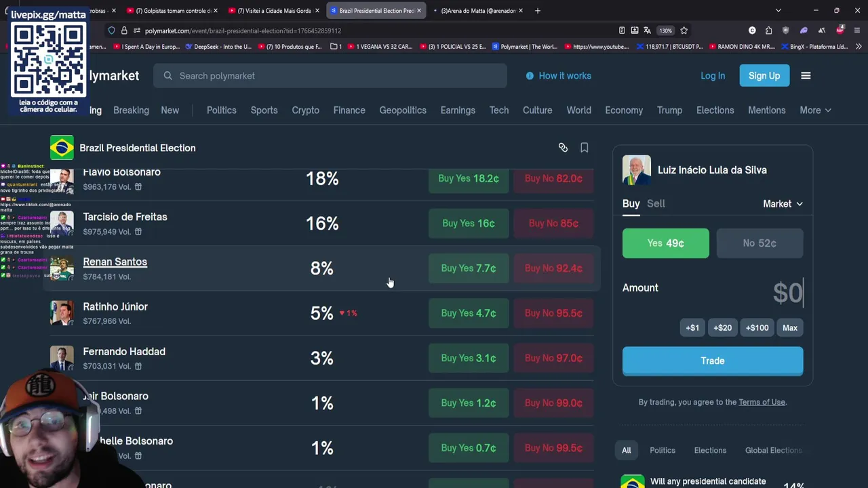This screenshot has width=868, height=488.
Task: Open a new browser tab
Action: [x=537, y=11]
